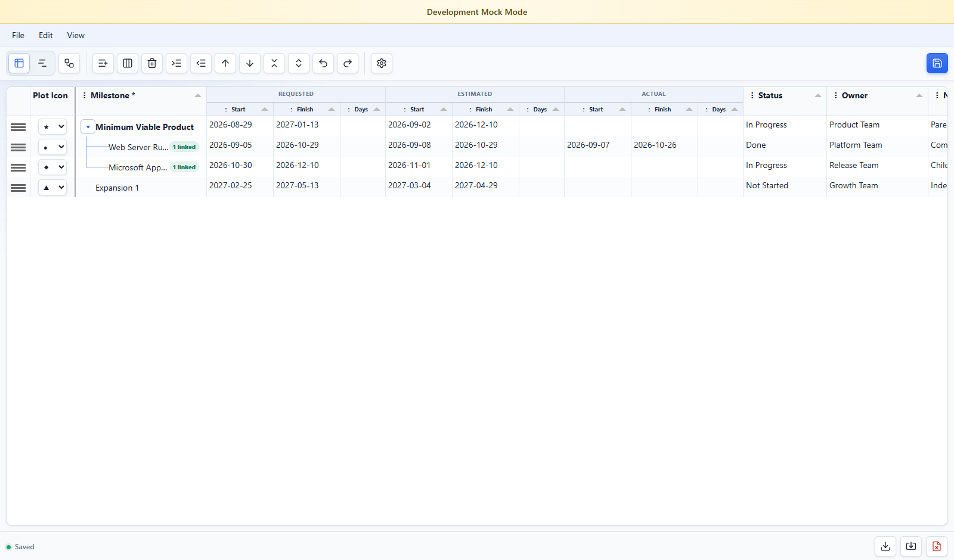Click the ACTUAL column group header
Viewport: 954px width, 560px height.
[653, 94]
